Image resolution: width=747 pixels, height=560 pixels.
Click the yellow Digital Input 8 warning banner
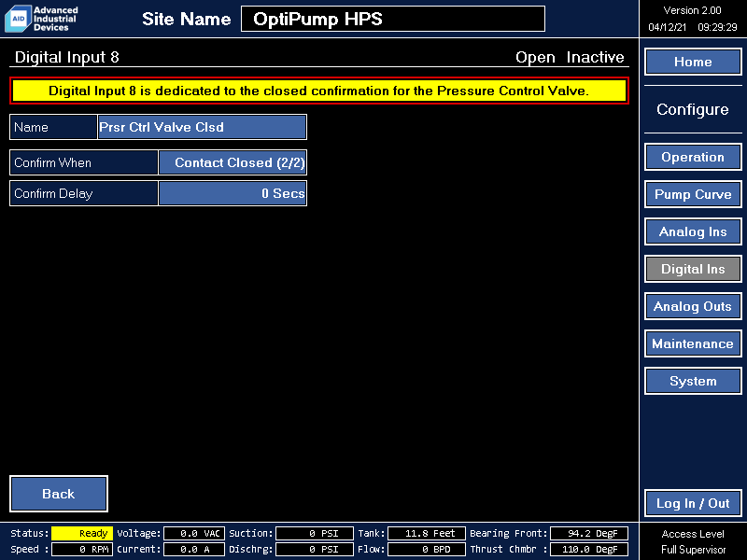point(319,91)
